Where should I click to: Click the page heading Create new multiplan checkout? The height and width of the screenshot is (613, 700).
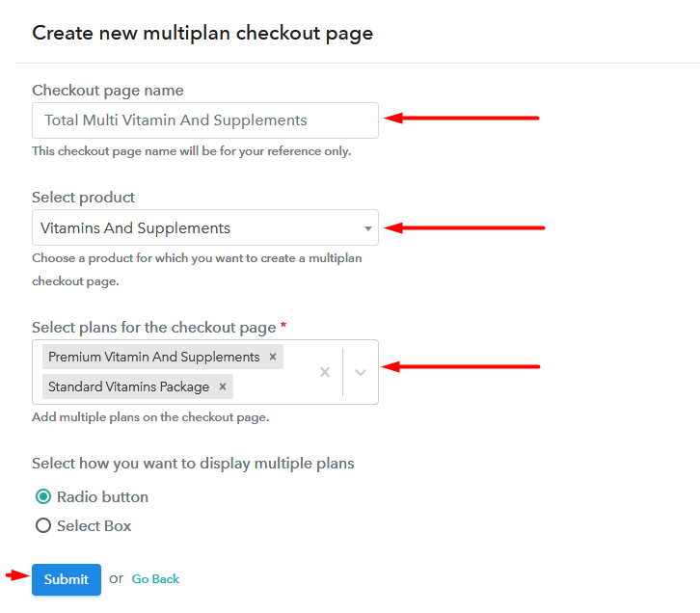click(x=202, y=33)
